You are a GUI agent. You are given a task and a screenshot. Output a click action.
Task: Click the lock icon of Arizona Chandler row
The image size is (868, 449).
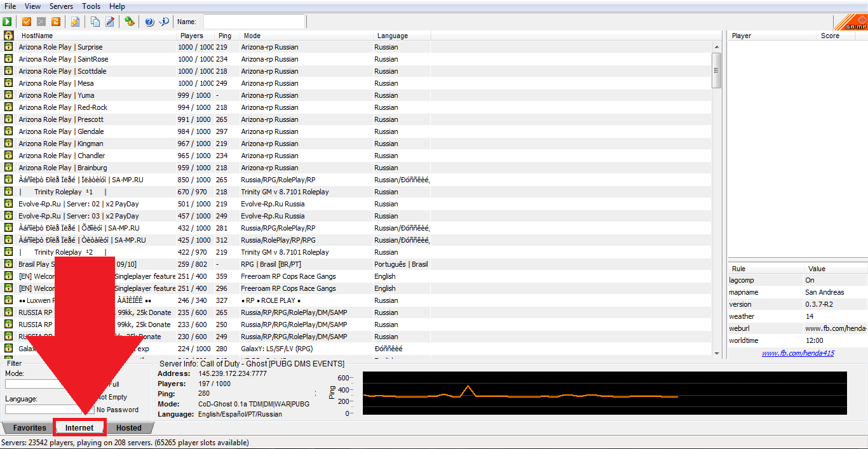pos(8,156)
